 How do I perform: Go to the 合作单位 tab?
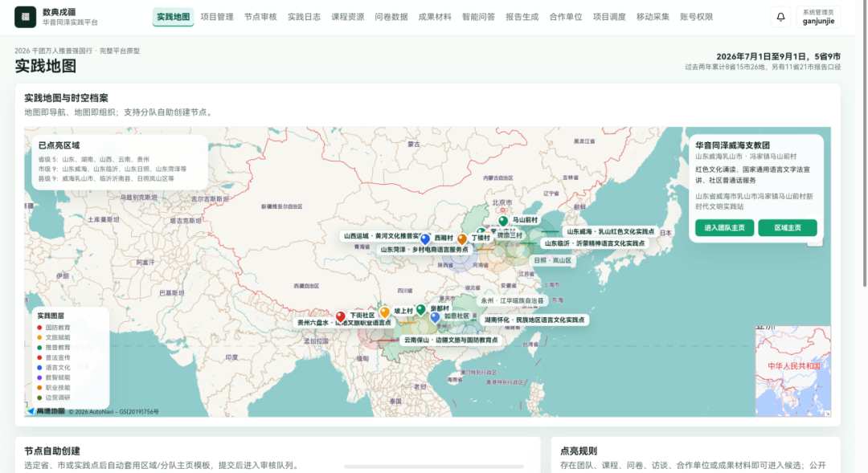[x=566, y=17]
